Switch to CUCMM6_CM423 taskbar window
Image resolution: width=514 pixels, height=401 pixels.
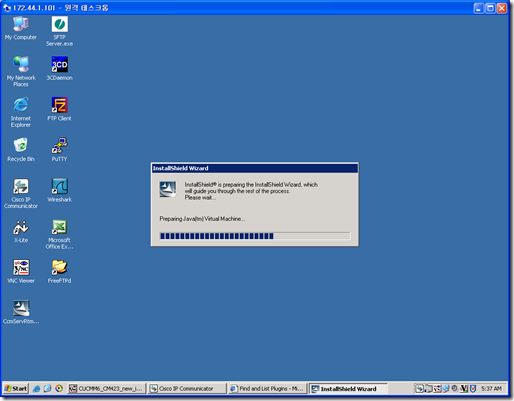(107, 389)
